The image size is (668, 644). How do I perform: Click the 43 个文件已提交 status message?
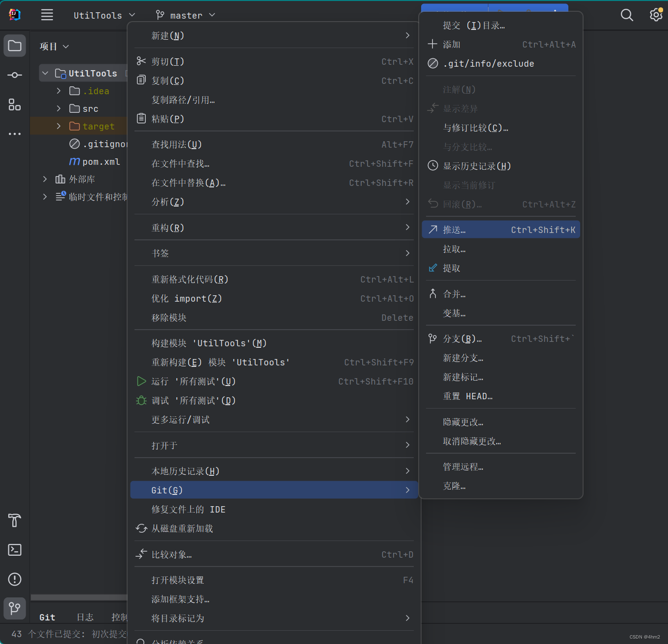tap(69, 634)
